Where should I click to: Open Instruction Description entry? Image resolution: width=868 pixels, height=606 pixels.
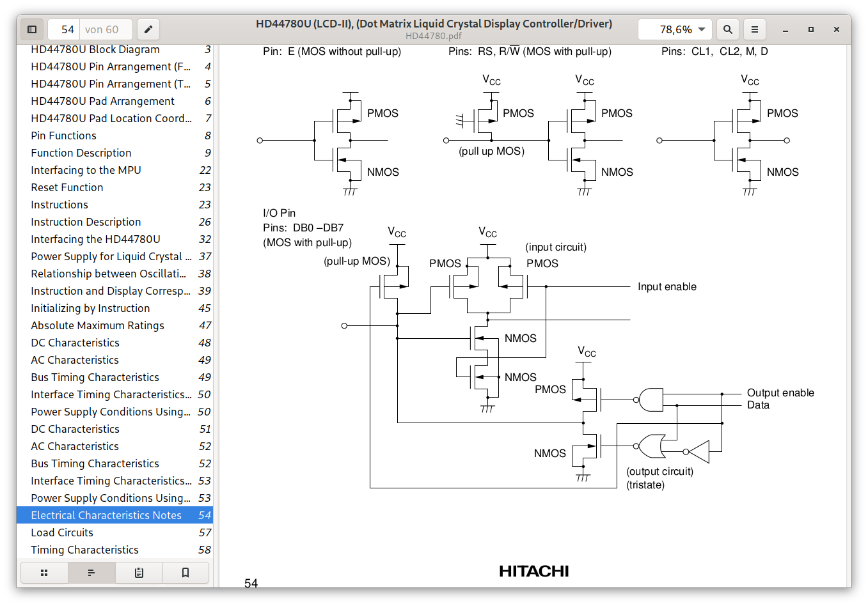[114, 222]
